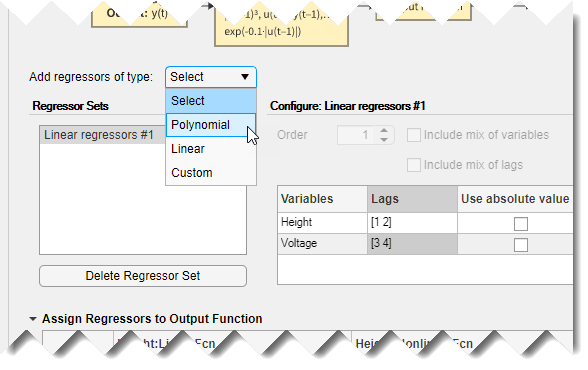The height and width of the screenshot is (370, 588).
Task: Click the Voltage lags cell [3 4]
Action: [412, 244]
